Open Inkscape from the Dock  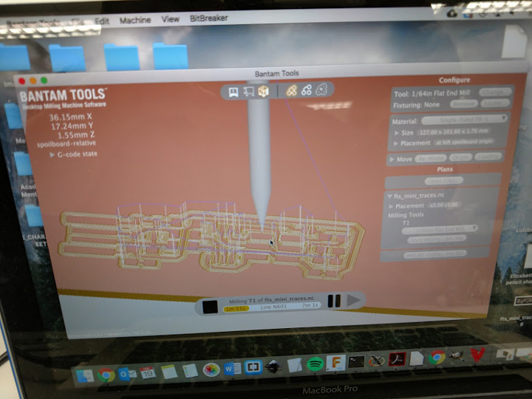click(x=273, y=366)
